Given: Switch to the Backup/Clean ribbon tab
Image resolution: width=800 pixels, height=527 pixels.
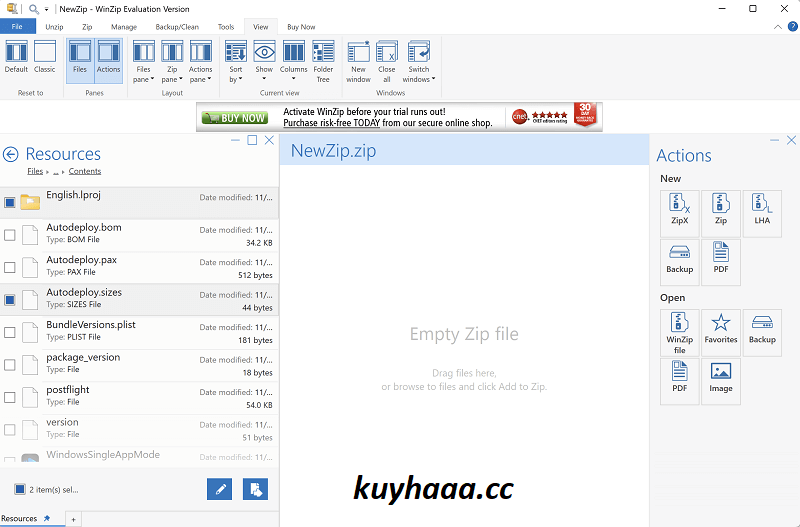Looking at the screenshot, I should click(x=177, y=27).
